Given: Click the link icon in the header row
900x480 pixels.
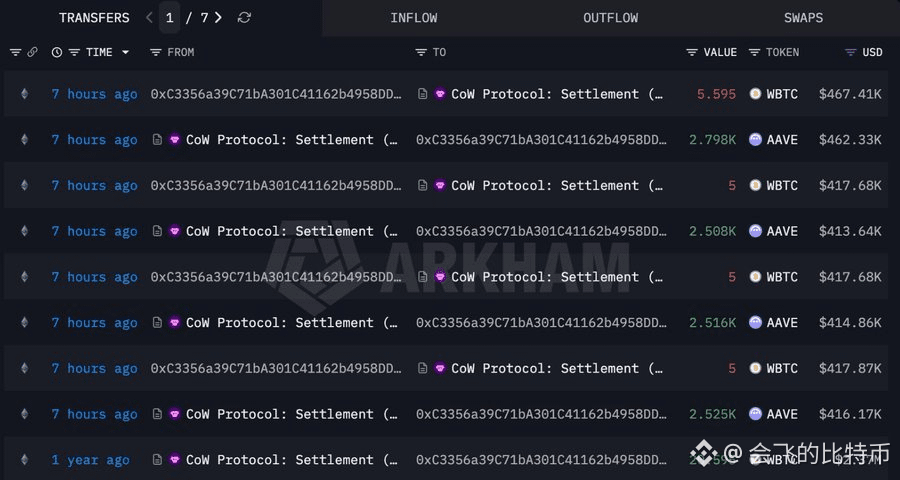Looking at the screenshot, I should tap(32, 52).
